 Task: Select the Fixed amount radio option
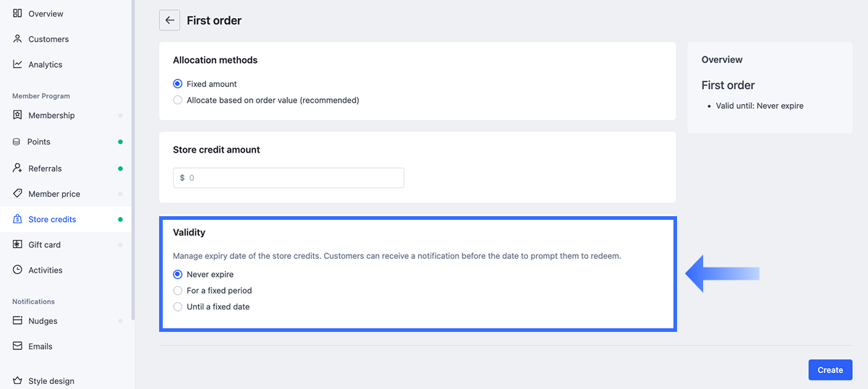178,84
